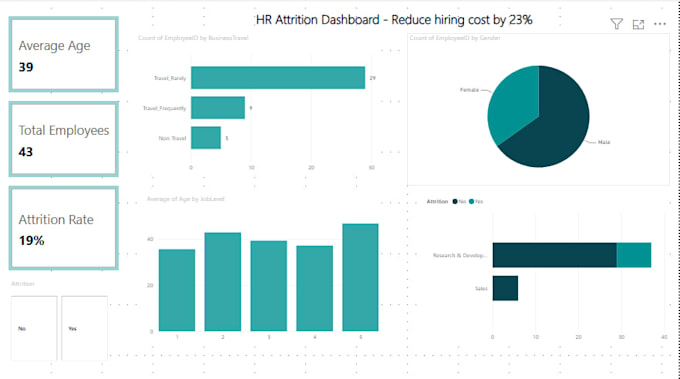Screen dimensions: 680x379
Task: Select Research & Development No-attrition segment
Action: pyautogui.click(x=555, y=255)
